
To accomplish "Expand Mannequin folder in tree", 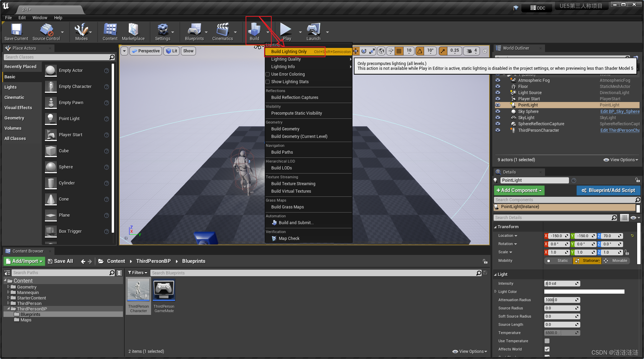I will pyautogui.click(x=8, y=292).
